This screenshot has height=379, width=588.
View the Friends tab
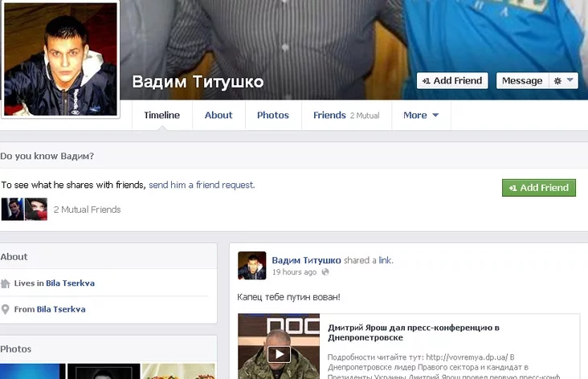[329, 116]
